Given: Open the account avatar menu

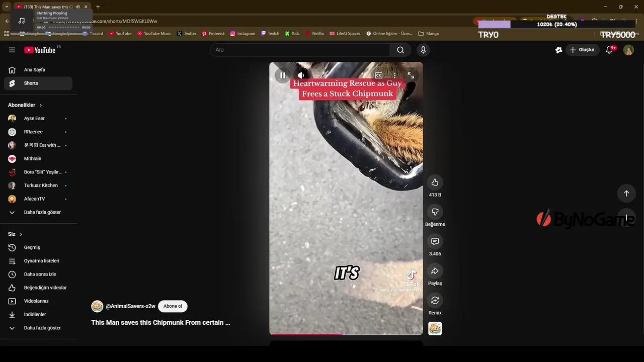Looking at the screenshot, I should point(628,50).
